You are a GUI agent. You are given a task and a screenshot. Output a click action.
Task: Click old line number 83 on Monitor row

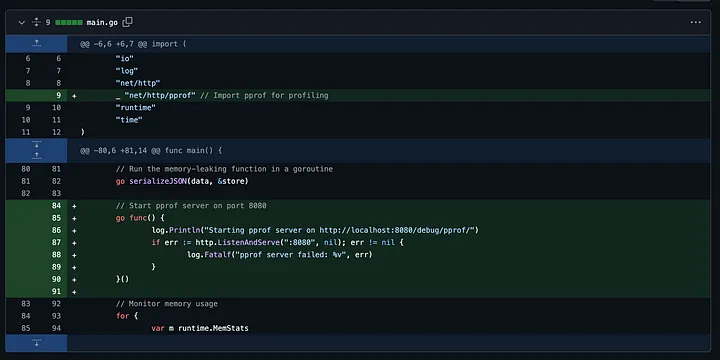[x=26, y=304]
